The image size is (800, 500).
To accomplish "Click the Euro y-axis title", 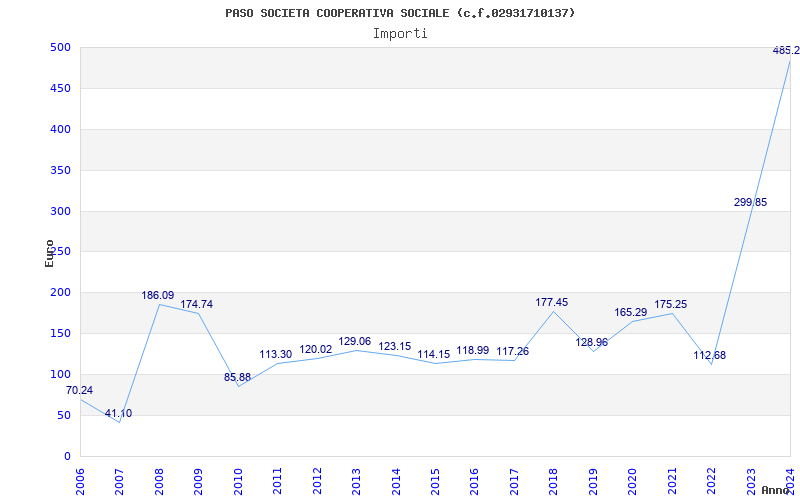I will 49,253.
